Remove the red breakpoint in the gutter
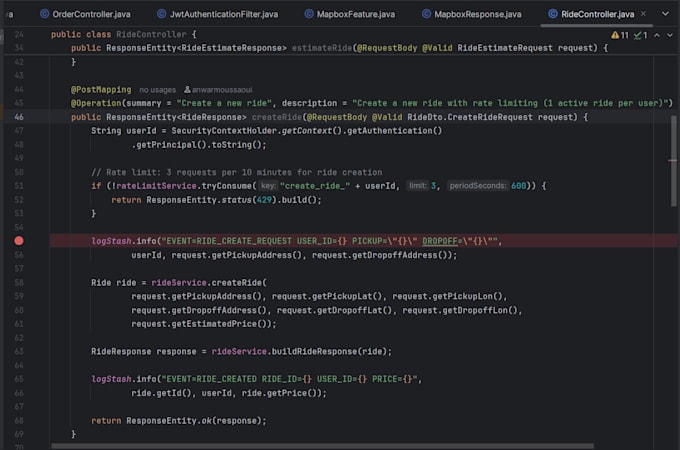Viewport: 680px width, 450px height. pyautogui.click(x=19, y=241)
